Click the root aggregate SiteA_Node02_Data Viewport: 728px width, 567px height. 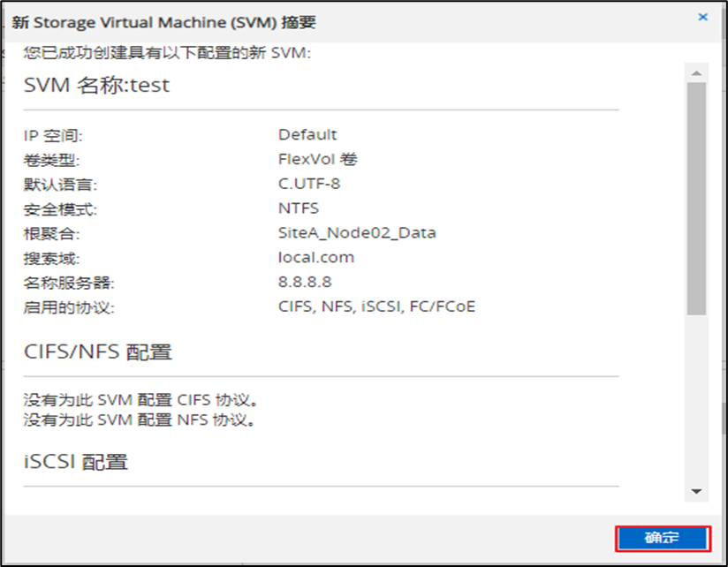[x=357, y=233]
